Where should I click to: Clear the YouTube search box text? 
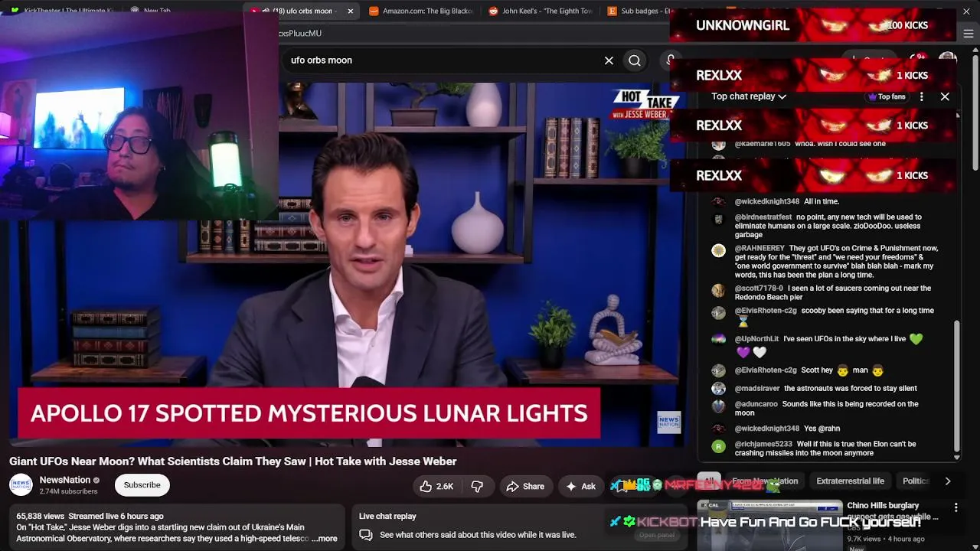click(x=609, y=60)
